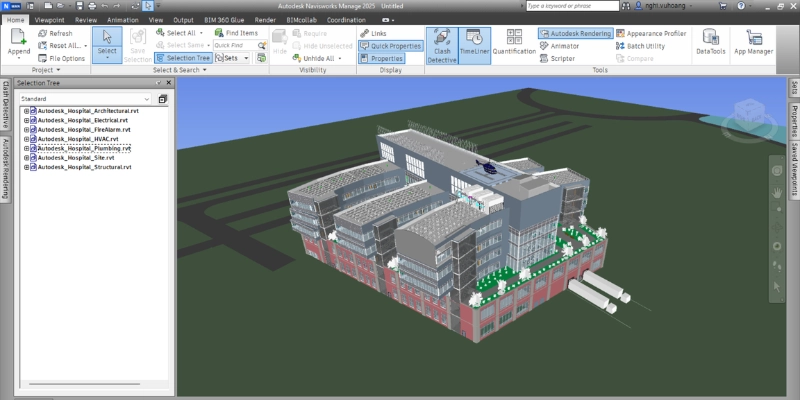Expand Autodesk_Hospital_HVAC.rvt node
The width and height of the screenshot is (800, 400).
[27, 139]
